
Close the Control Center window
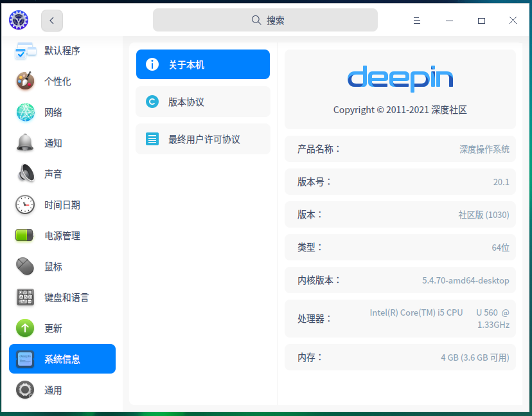[x=513, y=21]
